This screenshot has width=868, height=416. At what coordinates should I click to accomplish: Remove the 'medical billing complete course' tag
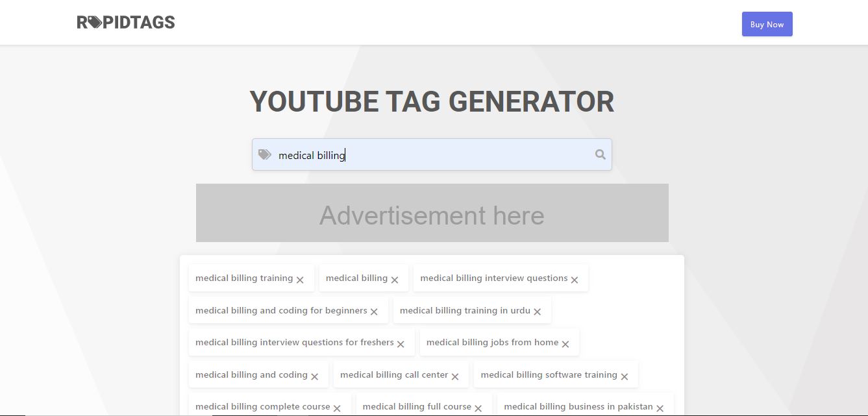337,407
